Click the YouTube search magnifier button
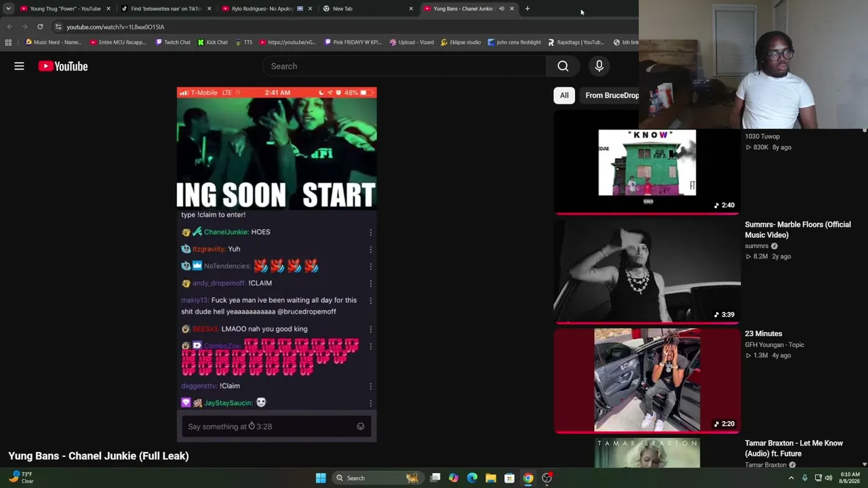The width and height of the screenshot is (868, 488). coord(563,66)
